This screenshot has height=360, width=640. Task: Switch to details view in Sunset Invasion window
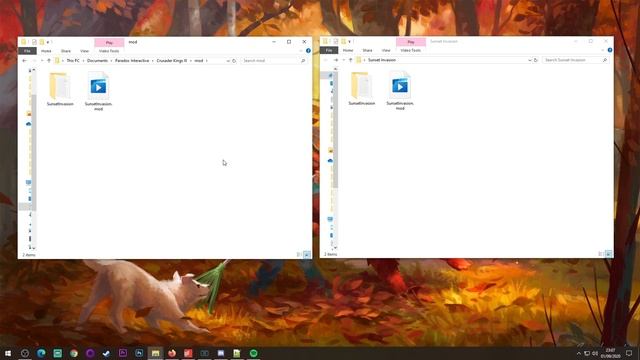[x=601, y=254]
